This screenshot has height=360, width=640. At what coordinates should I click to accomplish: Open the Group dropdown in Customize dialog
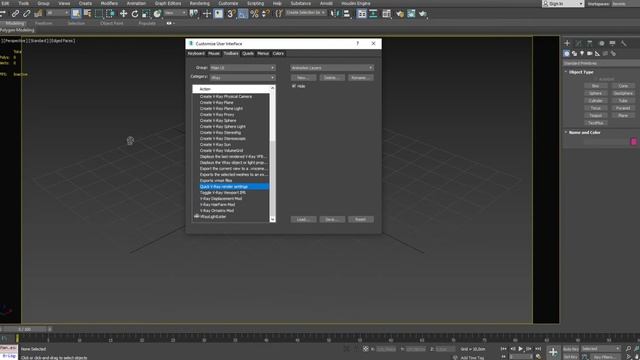pyautogui.click(x=242, y=68)
